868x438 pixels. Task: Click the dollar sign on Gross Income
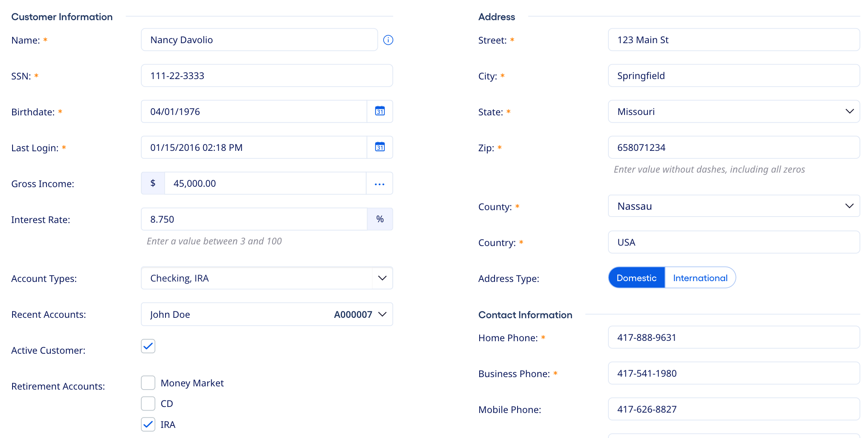tap(153, 183)
